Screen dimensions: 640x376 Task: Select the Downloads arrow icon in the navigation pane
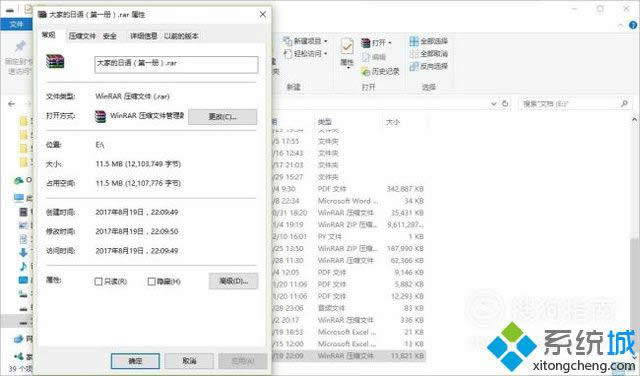point(23,252)
